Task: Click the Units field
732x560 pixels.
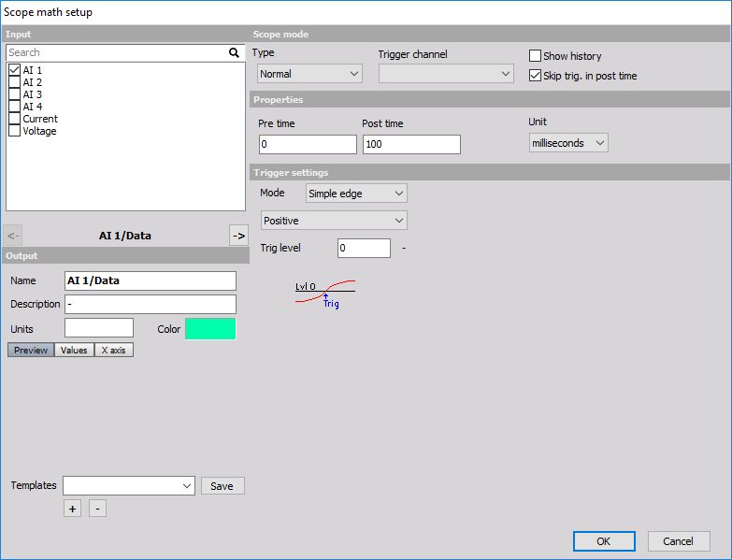Action: pyautogui.click(x=99, y=327)
